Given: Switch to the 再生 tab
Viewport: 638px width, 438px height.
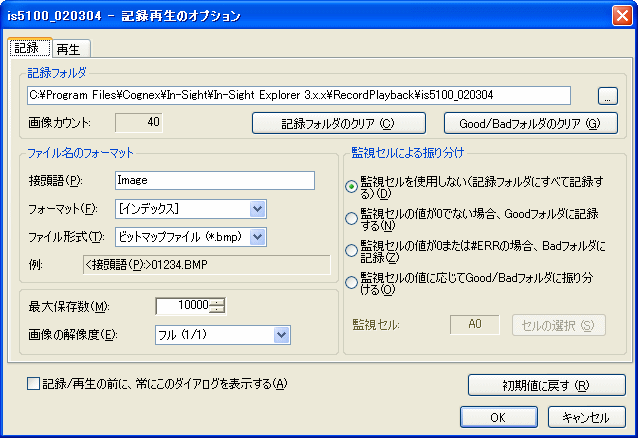Looking at the screenshot, I should point(70,49).
